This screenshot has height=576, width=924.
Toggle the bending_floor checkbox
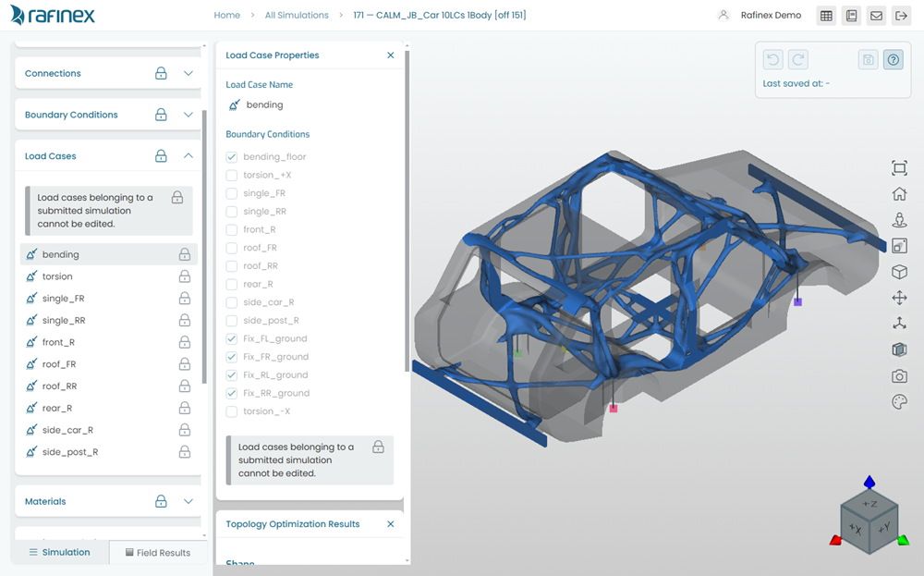click(x=232, y=157)
